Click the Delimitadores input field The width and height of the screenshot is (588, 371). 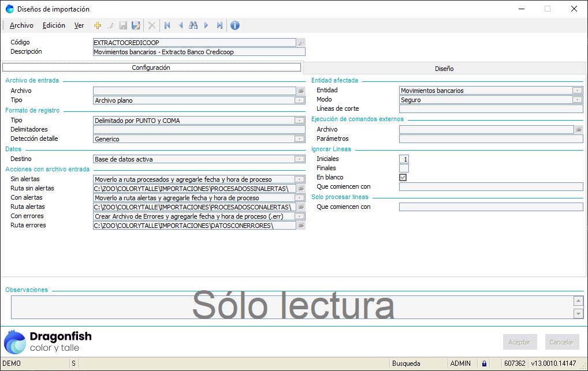click(199, 130)
